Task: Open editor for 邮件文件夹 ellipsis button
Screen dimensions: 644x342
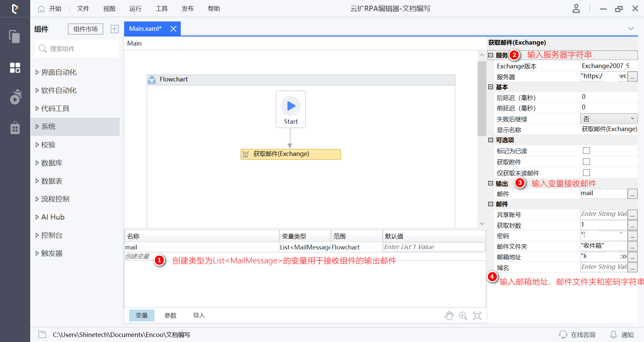Action: (632, 246)
